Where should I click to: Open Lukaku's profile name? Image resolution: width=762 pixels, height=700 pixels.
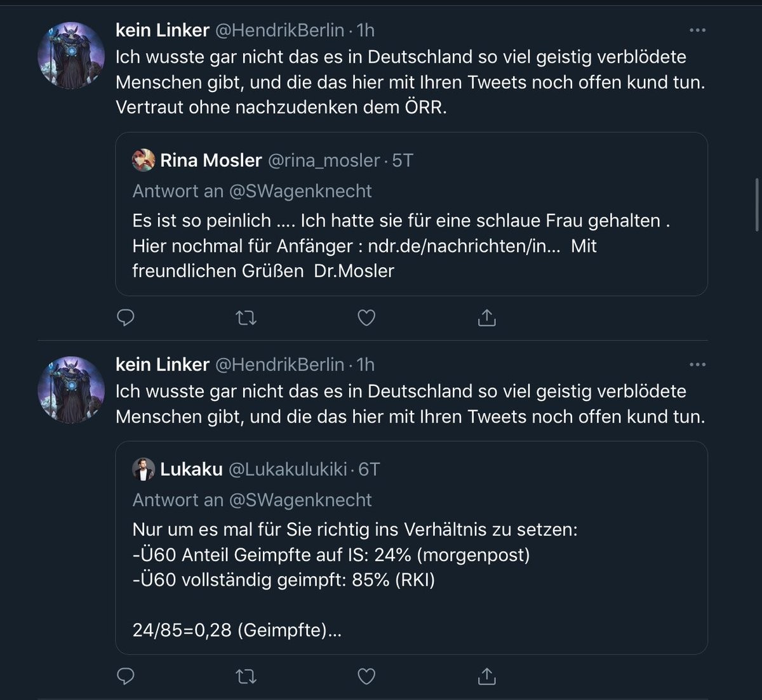pyautogui.click(x=191, y=470)
